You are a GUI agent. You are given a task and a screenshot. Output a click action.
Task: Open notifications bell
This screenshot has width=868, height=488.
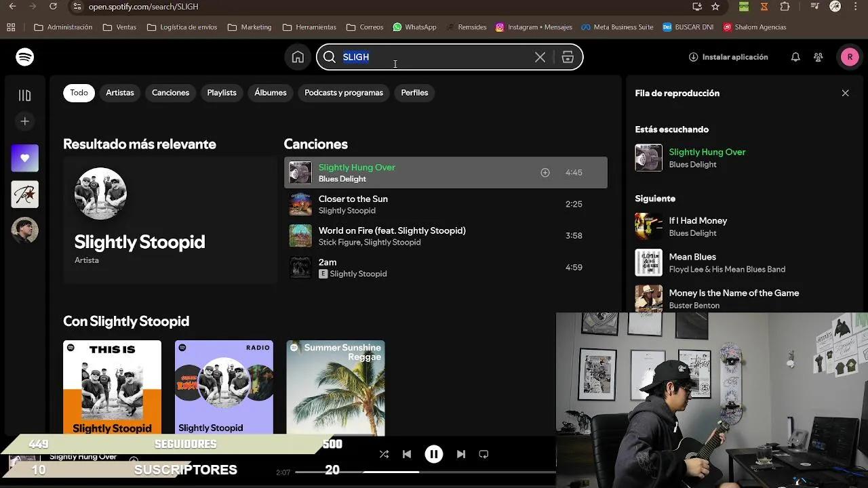[795, 57]
